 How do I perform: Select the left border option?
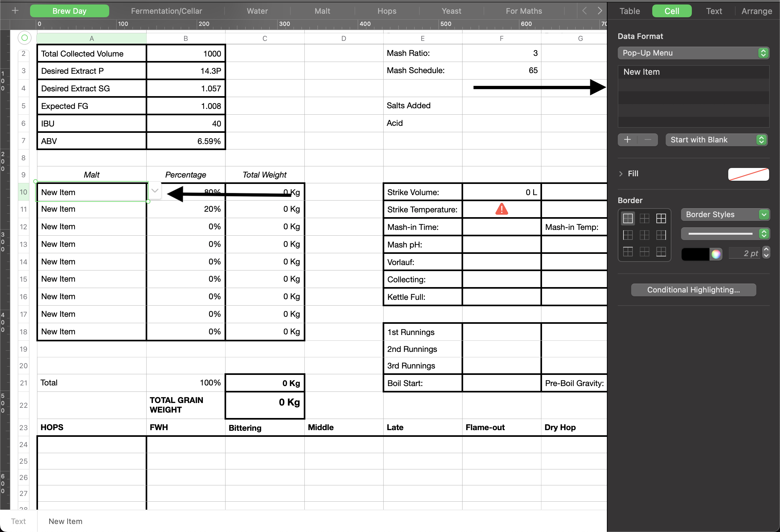tap(628, 235)
